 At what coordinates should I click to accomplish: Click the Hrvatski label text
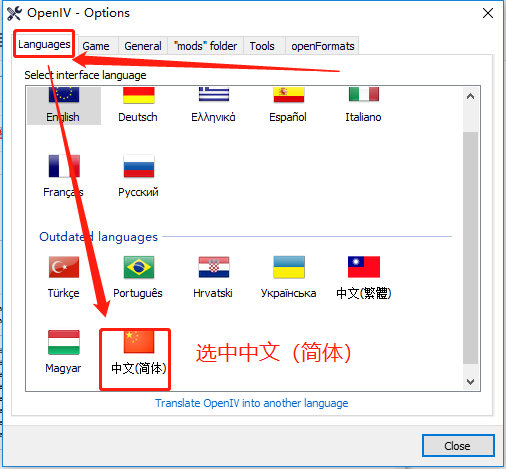point(213,293)
